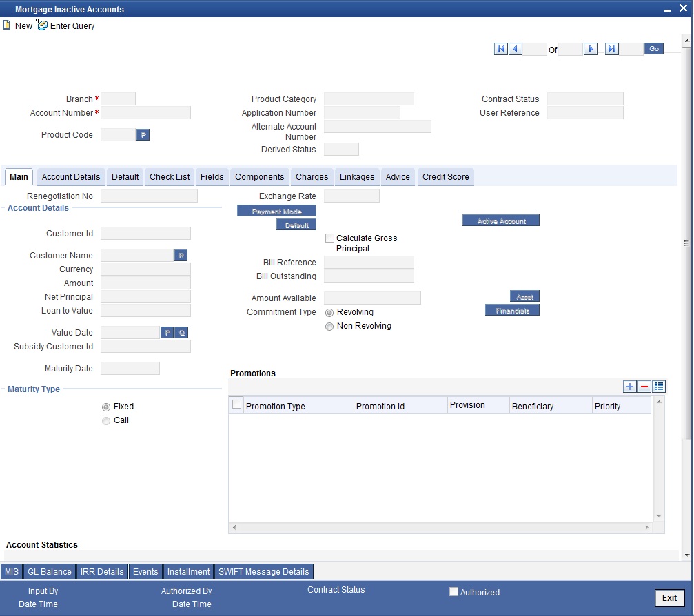Image resolution: width=694 pixels, height=616 pixels.
Task: Click the Asset button
Action: (x=525, y=296)
